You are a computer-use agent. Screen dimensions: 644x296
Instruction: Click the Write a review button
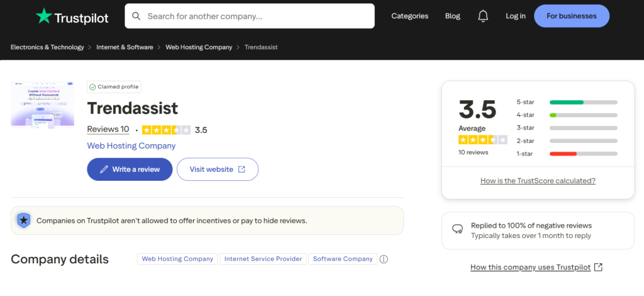(x=130, y=169)
